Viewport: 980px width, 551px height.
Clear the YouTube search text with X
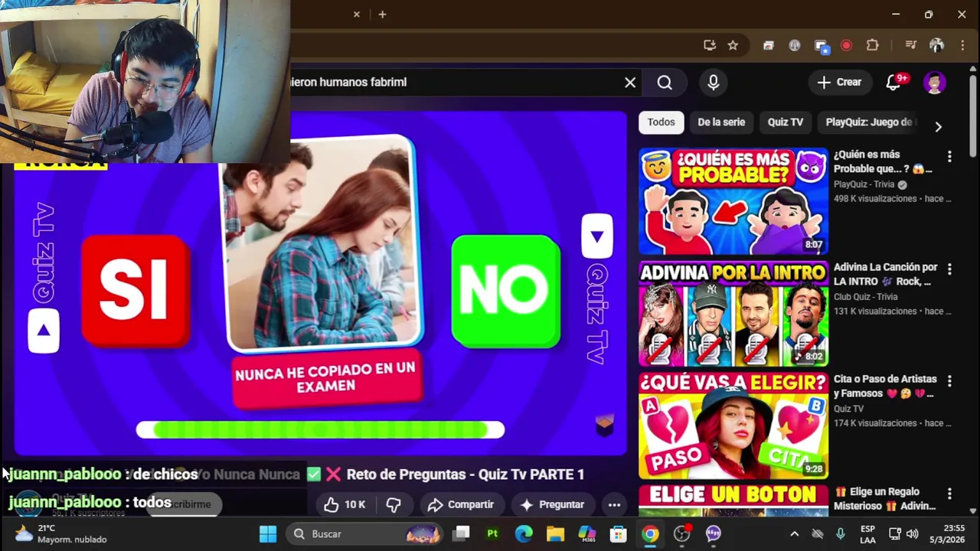click(x=630, y=83)
